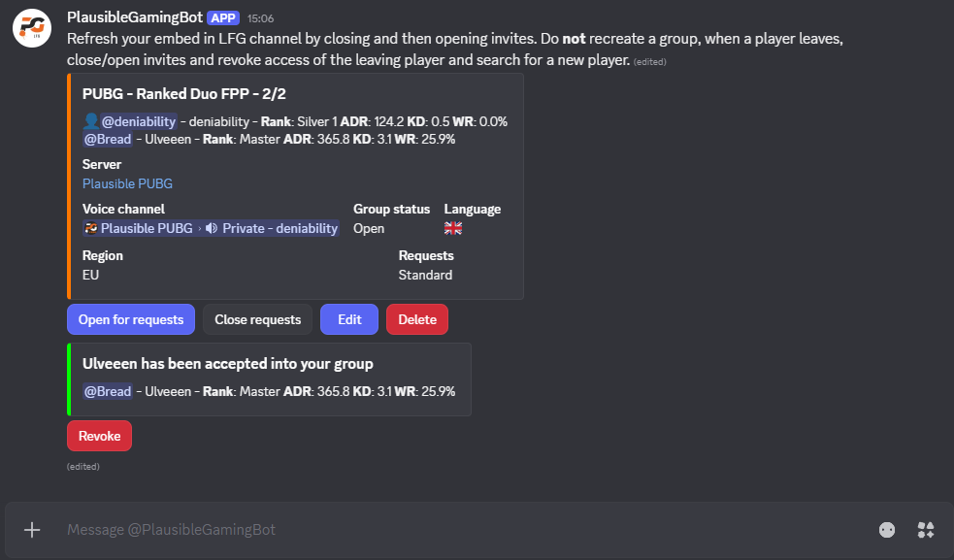The height and width of the screenshot is (560, 954).
Task: Click the speaker icon in voice channel
Action: (x=212, y=228)
